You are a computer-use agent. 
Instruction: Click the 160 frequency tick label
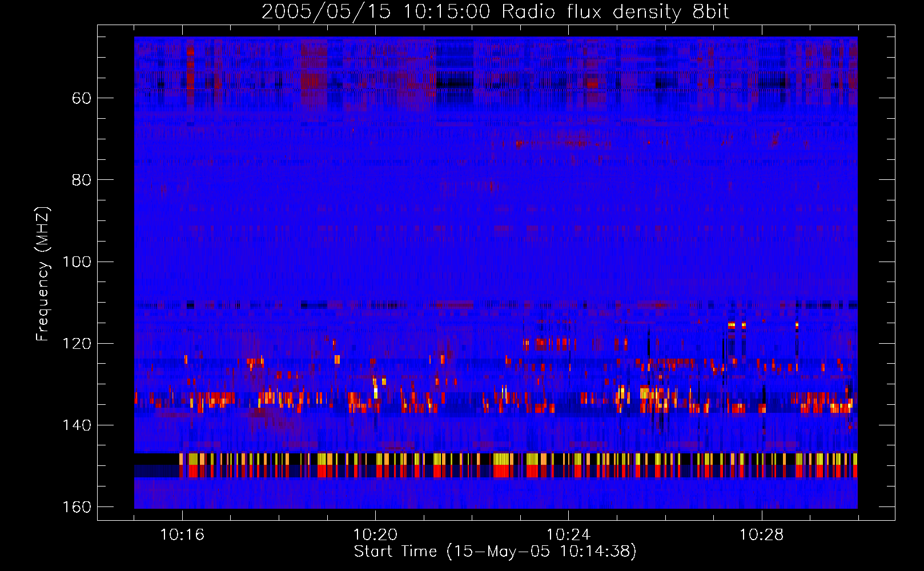(x=77, y=507)
